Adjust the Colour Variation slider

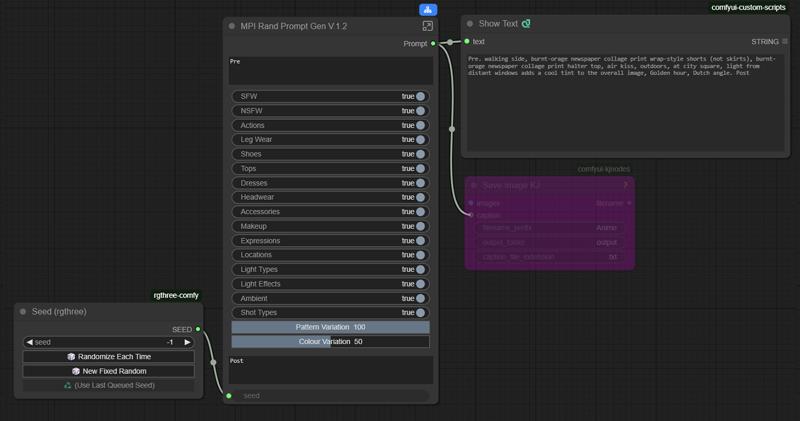pos(330,342)
